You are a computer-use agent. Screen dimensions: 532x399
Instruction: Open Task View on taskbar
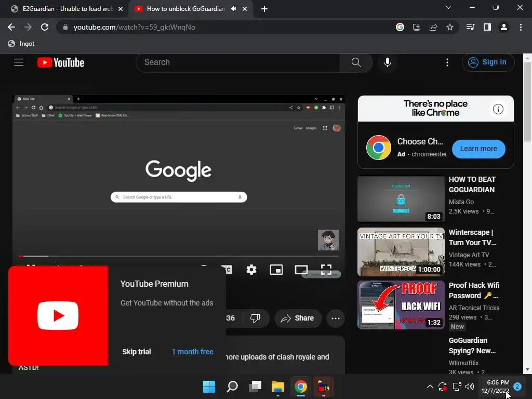tap(255, 387)
